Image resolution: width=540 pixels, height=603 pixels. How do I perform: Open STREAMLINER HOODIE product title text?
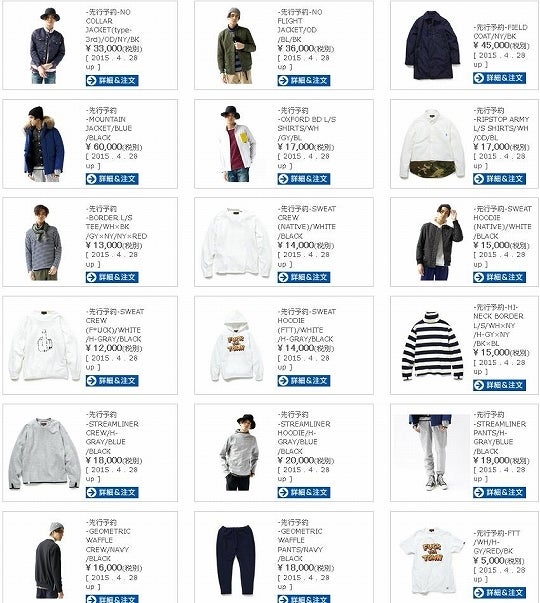pos(304,433)
